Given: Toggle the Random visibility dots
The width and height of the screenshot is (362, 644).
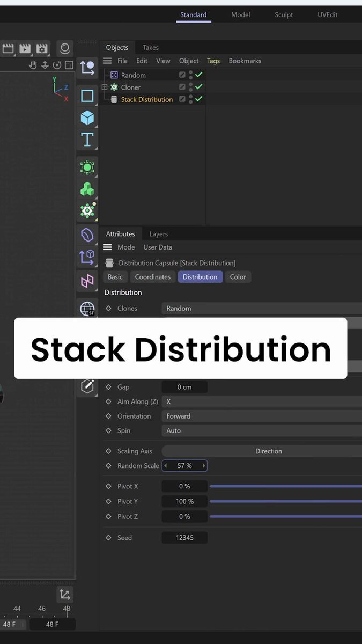Looking at the screenshot, I should 190,75.
